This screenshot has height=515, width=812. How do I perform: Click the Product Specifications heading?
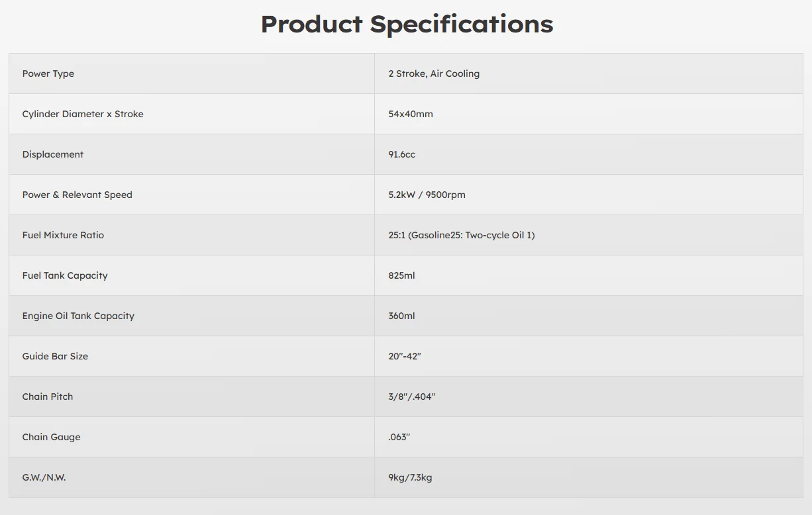(x=407, y=24)
